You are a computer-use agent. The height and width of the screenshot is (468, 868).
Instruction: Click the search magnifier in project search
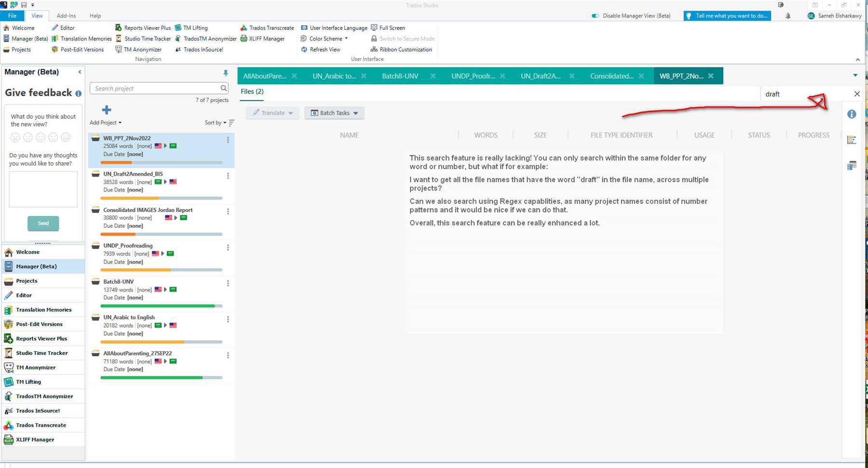click(x=224, y=88)
